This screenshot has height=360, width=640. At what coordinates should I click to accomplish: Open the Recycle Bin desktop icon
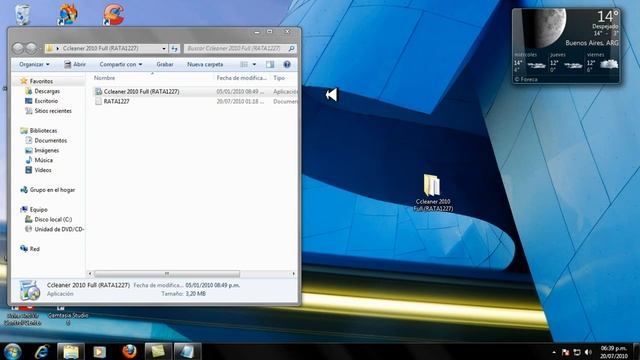pos(22,14)
